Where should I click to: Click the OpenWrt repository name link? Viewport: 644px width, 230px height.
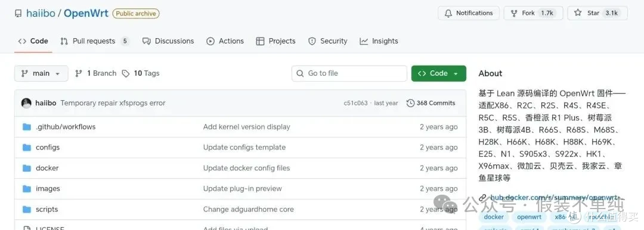[x=86, y=13]
